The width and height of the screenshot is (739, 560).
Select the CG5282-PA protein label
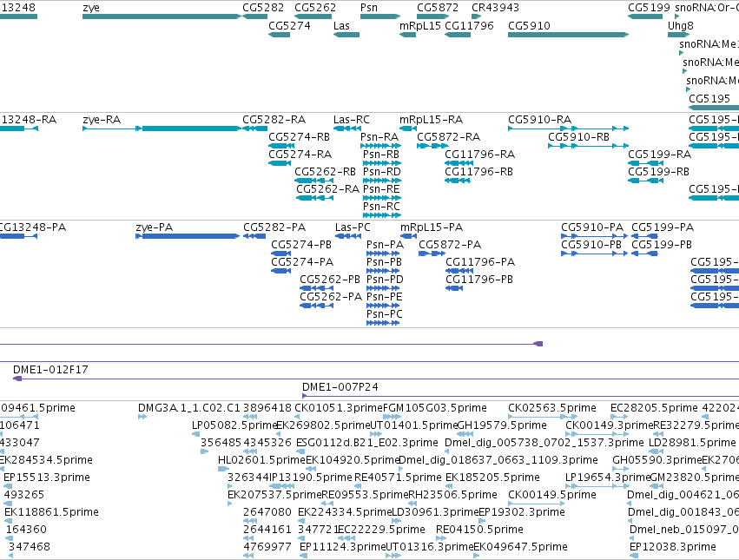[x=274, y=227]
